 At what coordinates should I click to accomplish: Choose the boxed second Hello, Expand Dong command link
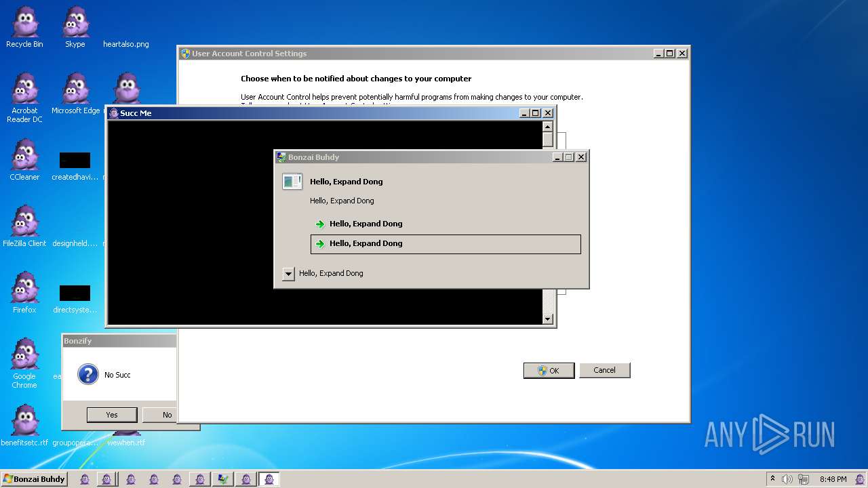(x=446, y=244)
